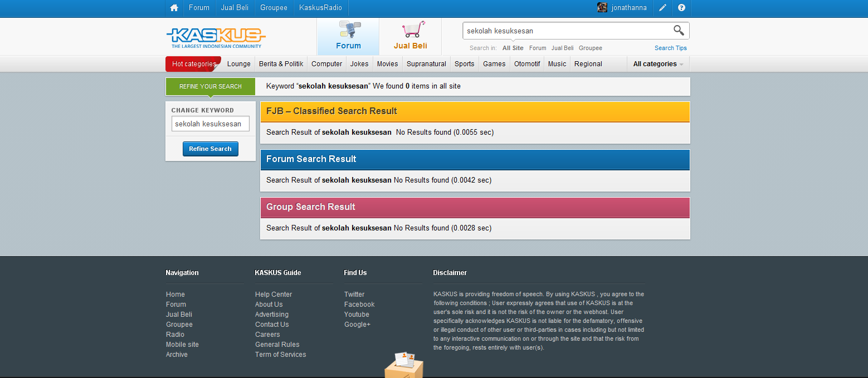The height and width of the screenshot is (378, 868).
Task: Open the About Us link
Action: [269, 305]
